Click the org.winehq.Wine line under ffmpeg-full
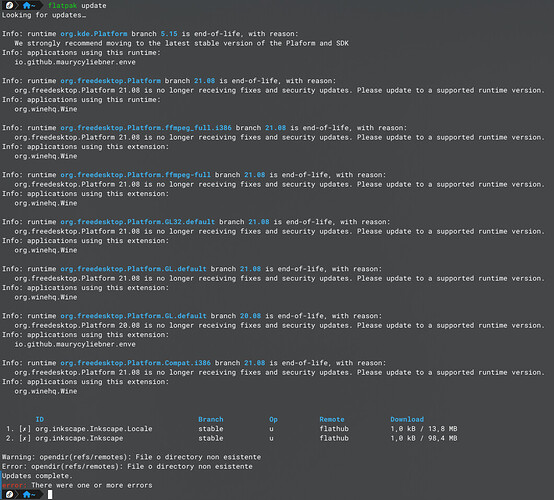Image resolution: width=554 pixels, height=500 pixels. pyautogui.click(x=46, y=203)
